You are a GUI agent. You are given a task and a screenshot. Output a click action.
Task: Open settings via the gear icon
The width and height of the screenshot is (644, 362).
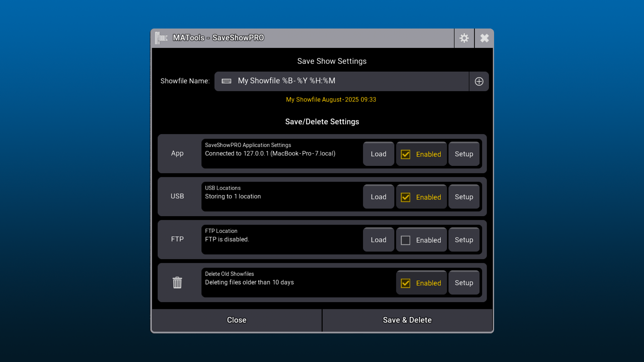tap(464, 38)
